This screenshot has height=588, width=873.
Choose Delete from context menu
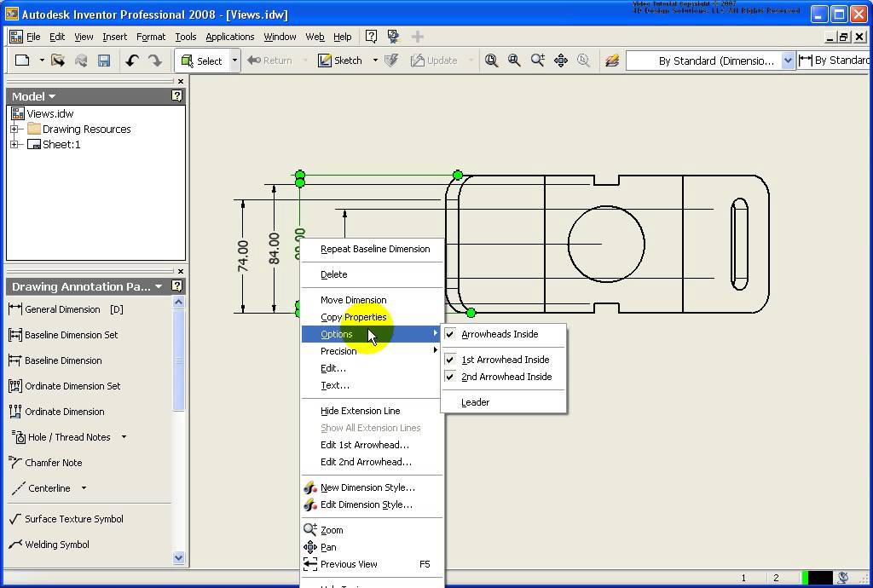(372, 274)
